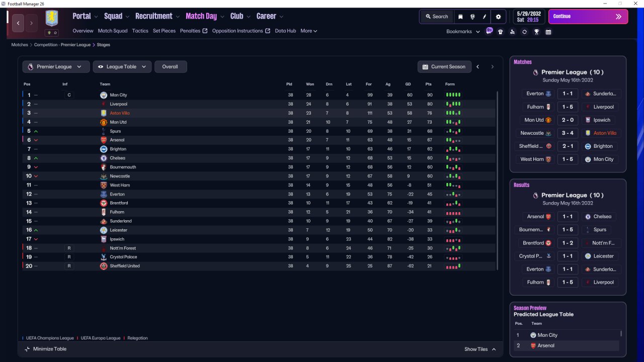Viewport: 644px width, 362px height.
Task: Go back with the left arrow button
Action: [x=19, y=23]
